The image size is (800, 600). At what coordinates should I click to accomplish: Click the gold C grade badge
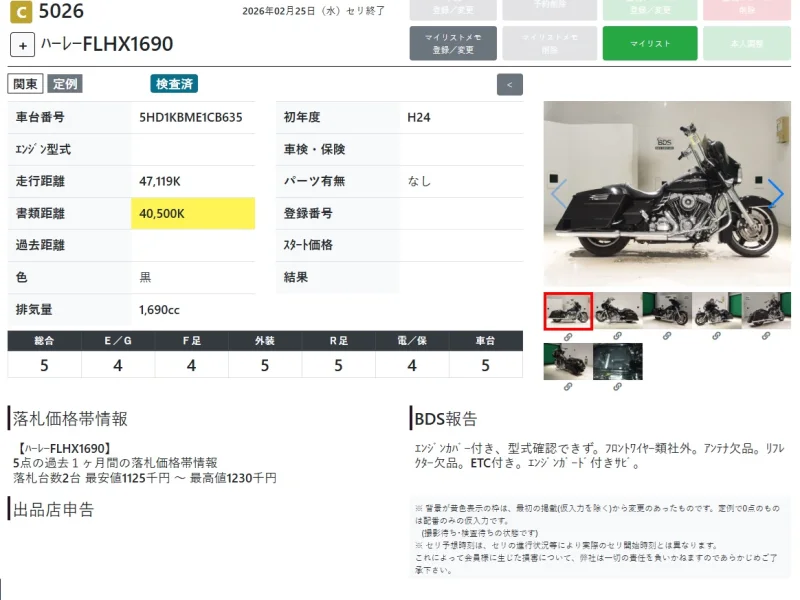tap(21, 12)
